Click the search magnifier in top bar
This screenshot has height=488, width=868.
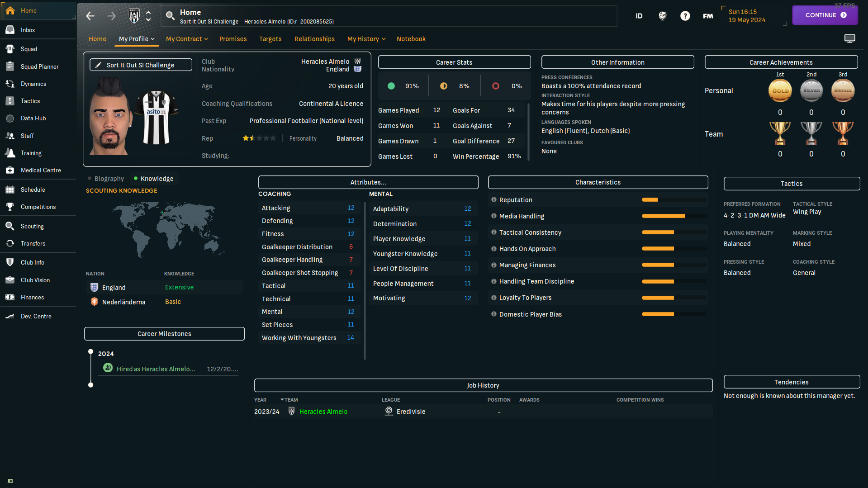click(x=170, y=16)
